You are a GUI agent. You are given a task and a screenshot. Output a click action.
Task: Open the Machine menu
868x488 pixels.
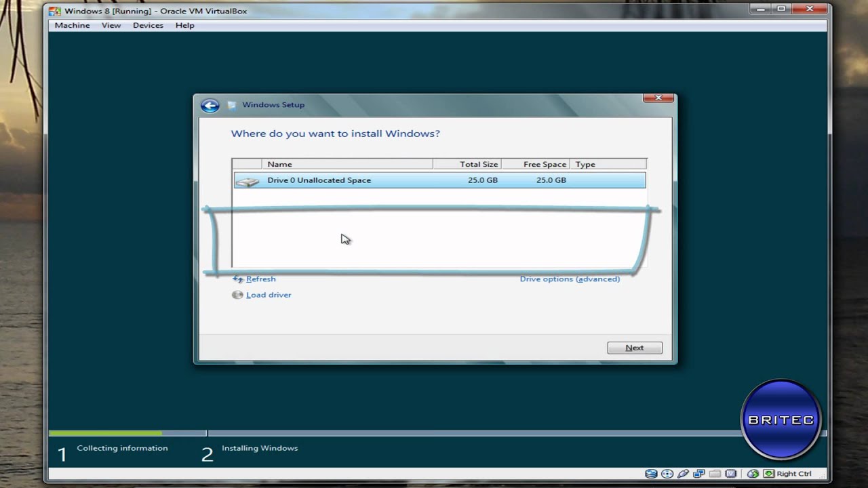click(x=72, y=25)
